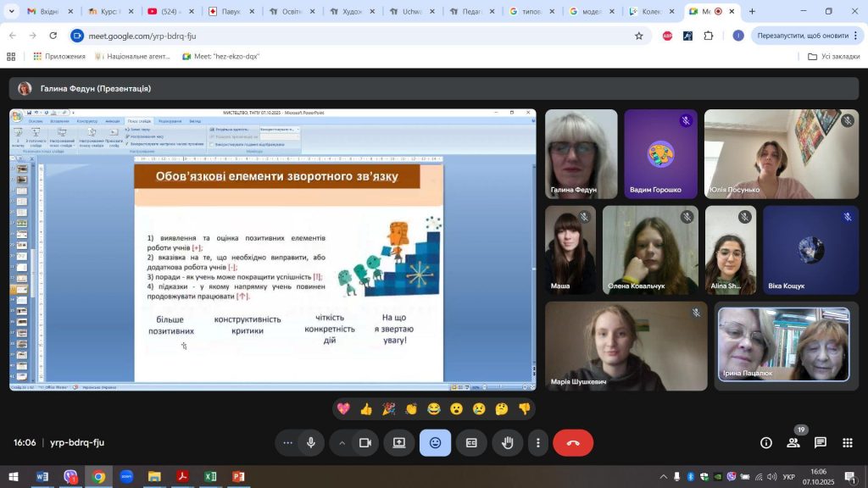Click the meet.google.com address bar
Viewport: 868px width, 488px height.
pos(339,36)
